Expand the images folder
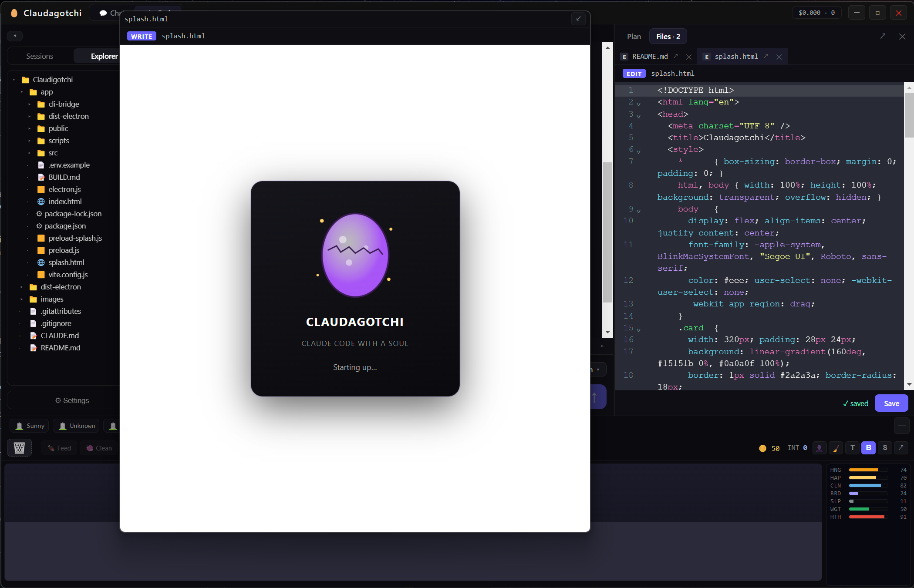Image resolution: width=914 pixels, height=588 pixels. click(22, 299)
